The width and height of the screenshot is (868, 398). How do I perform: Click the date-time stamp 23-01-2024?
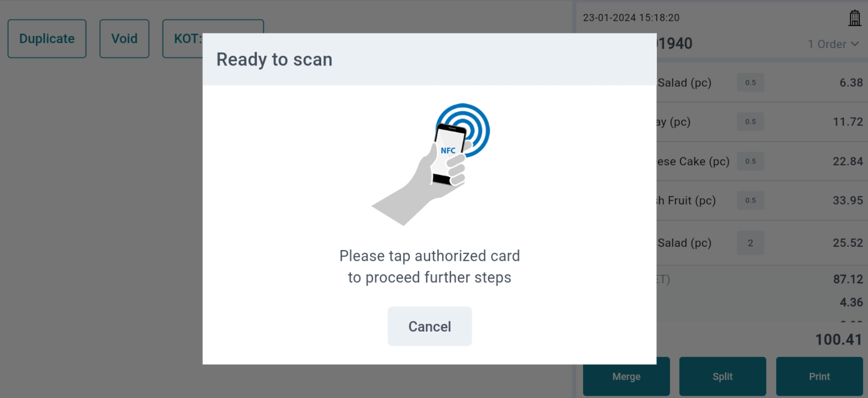tap(631, 18)
